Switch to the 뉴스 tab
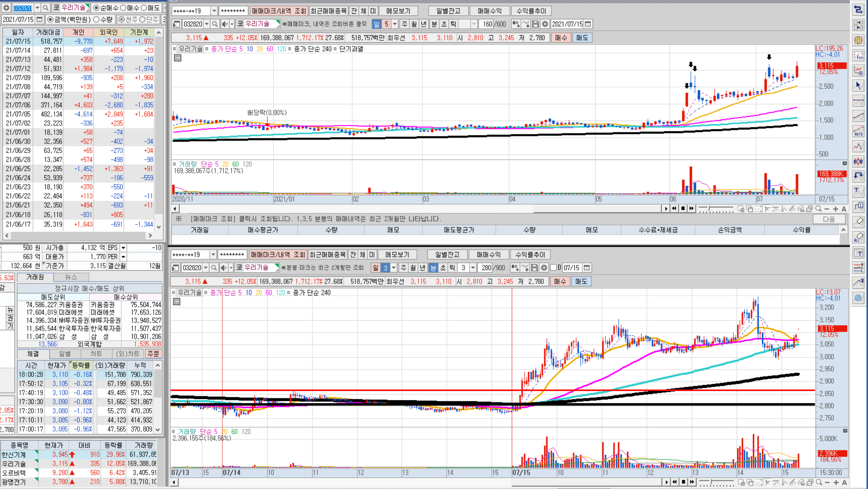Viewport: 868px width, 489px height. click(x=71, y=277)
